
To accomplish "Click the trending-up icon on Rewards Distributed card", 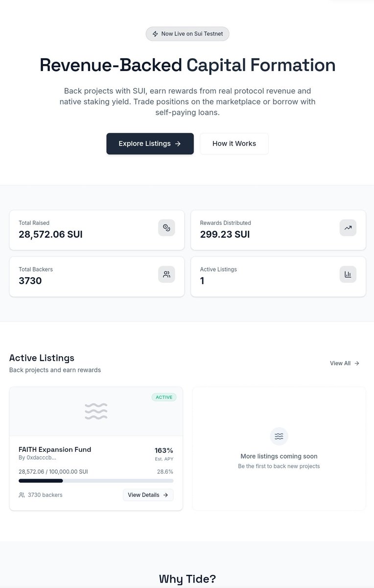I will [348, 228].
